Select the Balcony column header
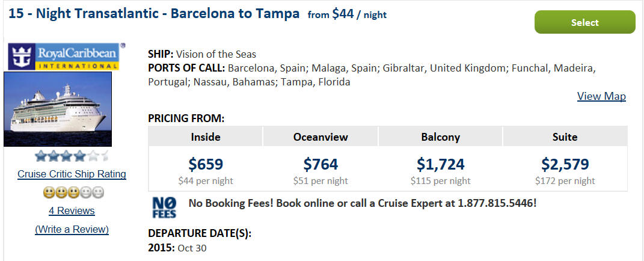Viewport: 644px width, 261px height. tap(440, 137)
